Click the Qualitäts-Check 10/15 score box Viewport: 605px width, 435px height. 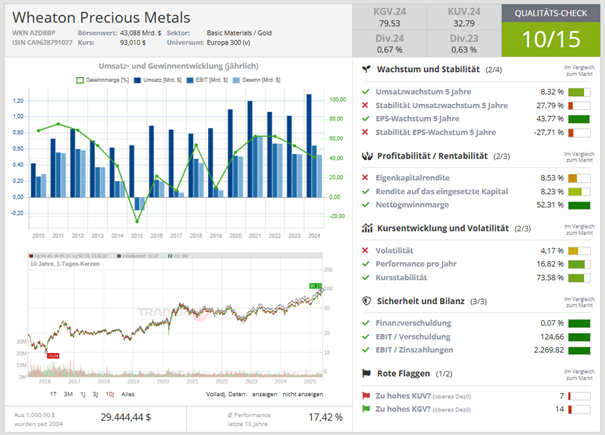[x=551, y=30]
